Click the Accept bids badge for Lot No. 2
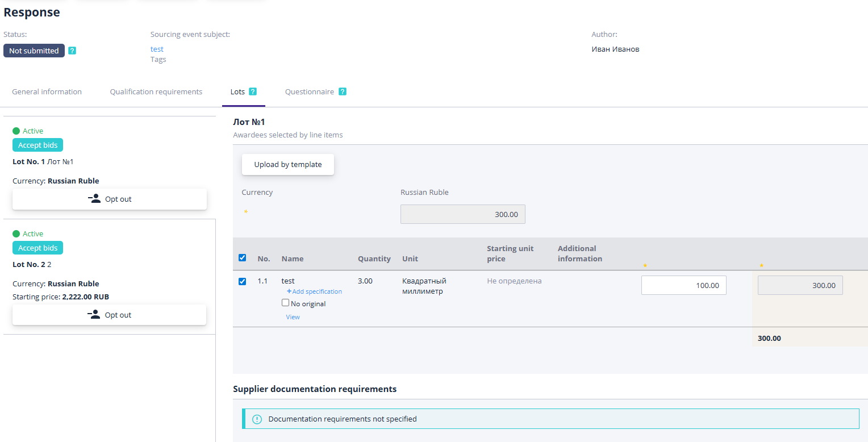Image resolution: width=868 pixels, height=442 pixels. point(37,248)
